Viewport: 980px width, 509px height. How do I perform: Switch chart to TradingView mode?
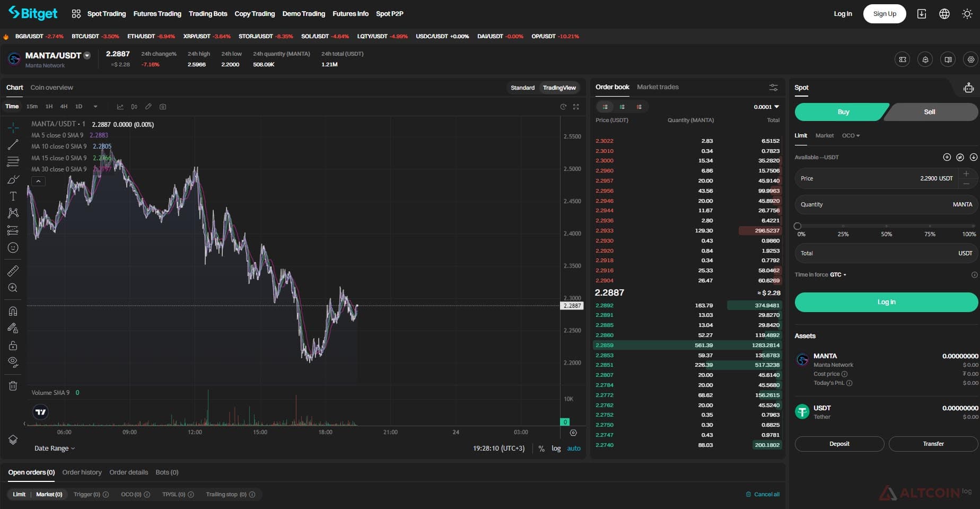(559, 88)
